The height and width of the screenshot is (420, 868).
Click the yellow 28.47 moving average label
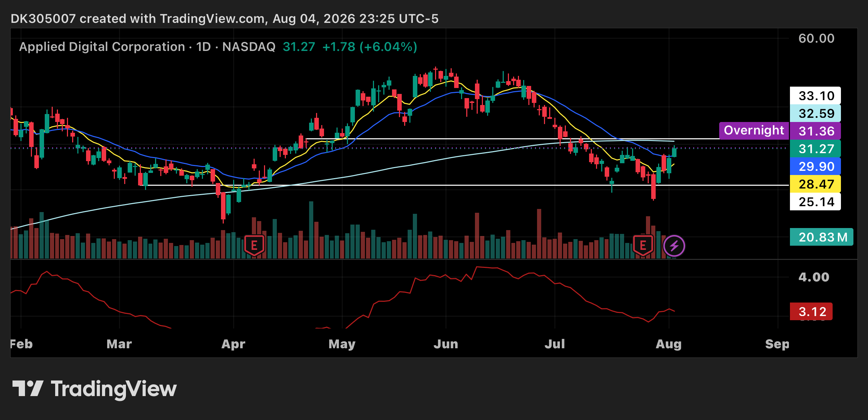pyautogui.click(x=815, y=184)
